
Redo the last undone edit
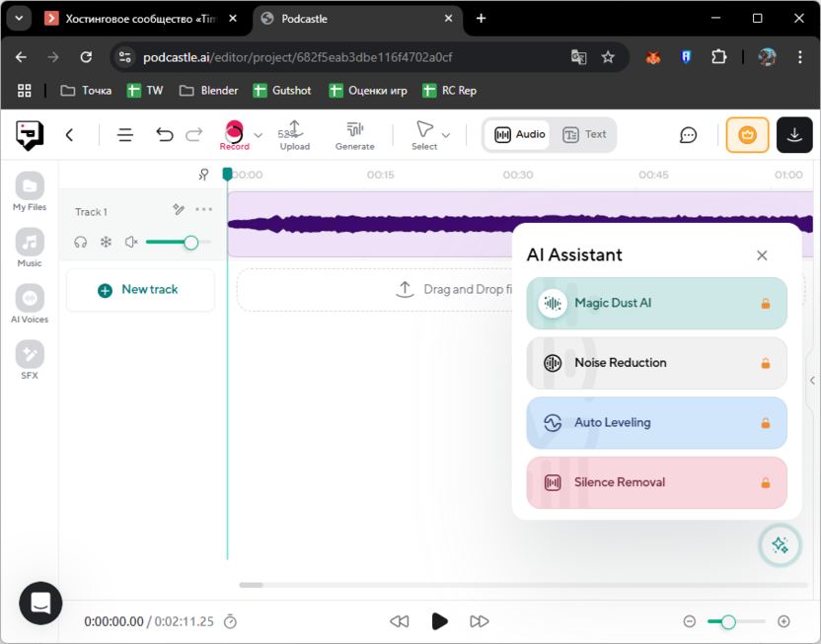193,135
